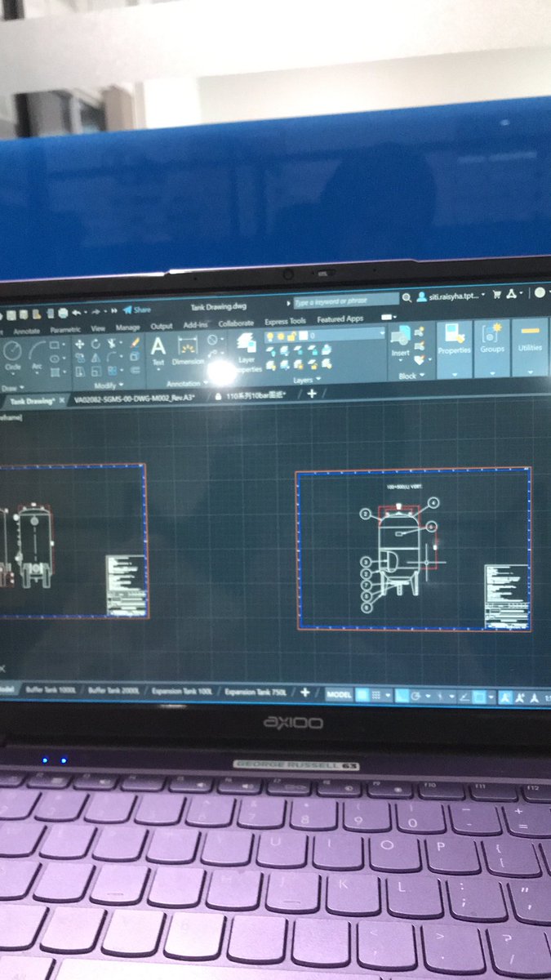Open the signed-in account dropdown

point(451,296)
